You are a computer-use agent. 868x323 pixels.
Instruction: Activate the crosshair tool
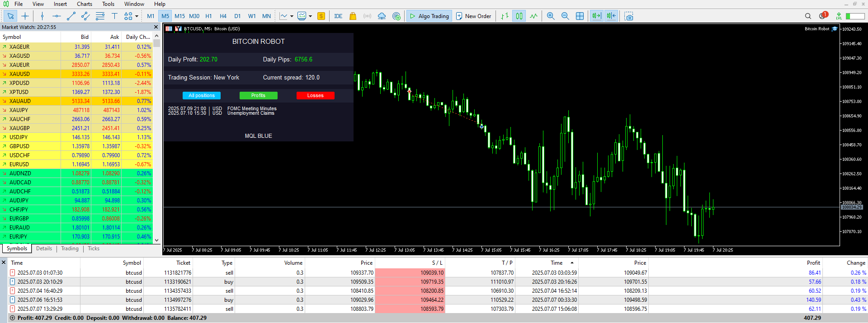pyautogui.click(x=25, y=16)
